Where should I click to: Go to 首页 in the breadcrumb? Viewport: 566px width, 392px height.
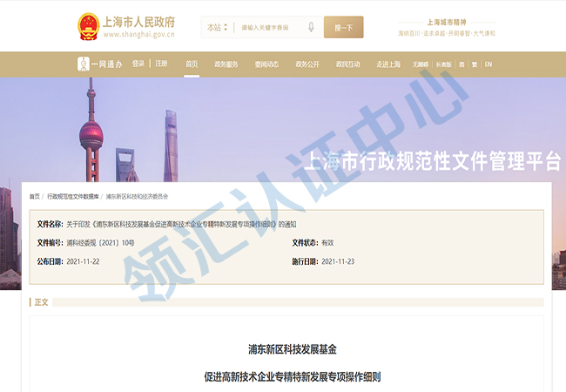pos(35,196)
